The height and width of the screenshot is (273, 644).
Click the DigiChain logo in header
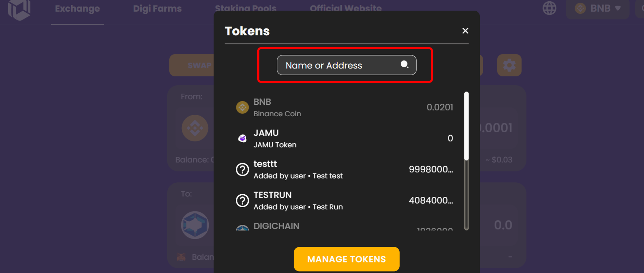tap(19, 10)
